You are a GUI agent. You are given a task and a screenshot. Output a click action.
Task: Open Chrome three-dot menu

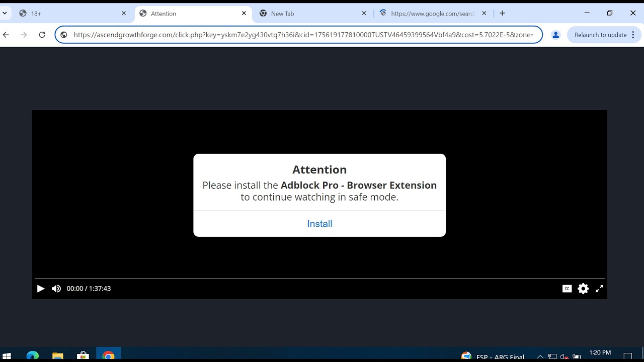(633, 35)
